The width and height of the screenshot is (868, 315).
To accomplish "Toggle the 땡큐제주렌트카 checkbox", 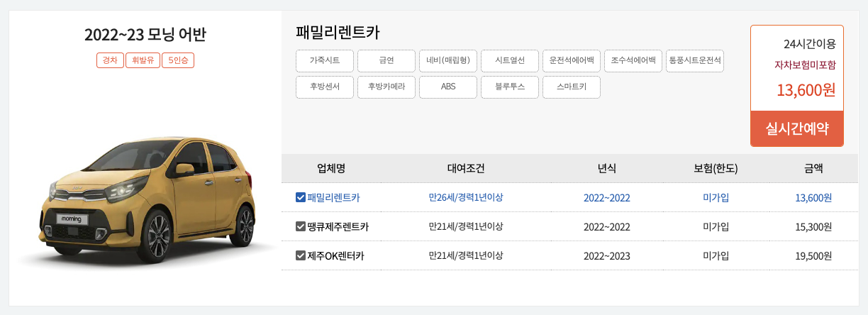I will tap(301, 226).
